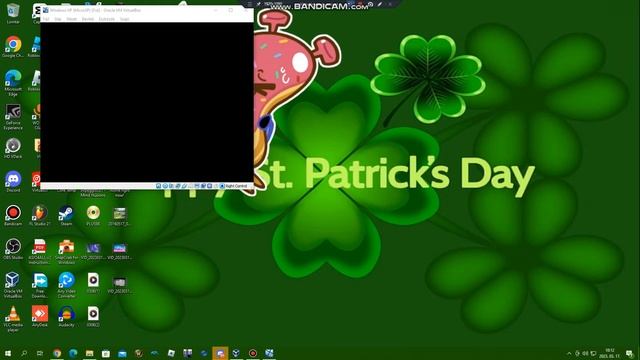This screenshot has width=640, height=360.
Task: Select the Microsoft Edge desktop shortcut
Action: tap(13, 83)
